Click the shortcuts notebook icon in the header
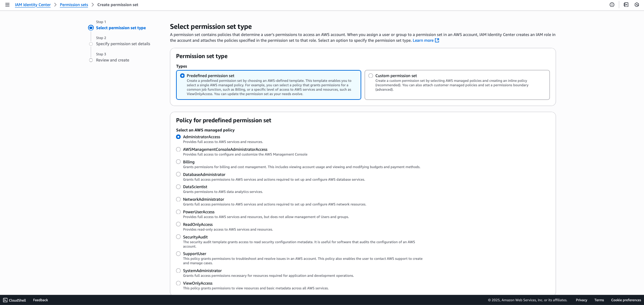 point(626,5)
